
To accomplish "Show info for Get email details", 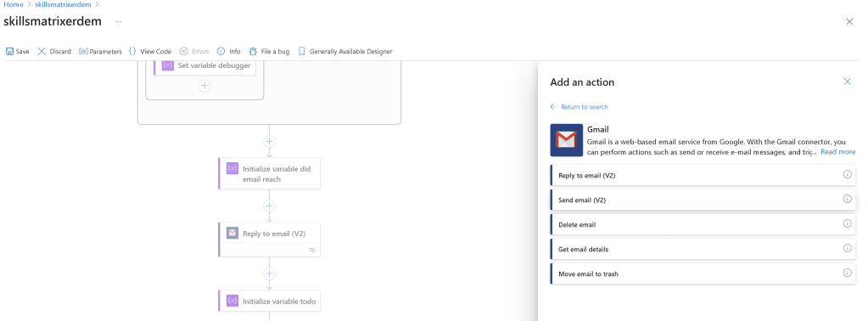I will (x=847, y=248).
